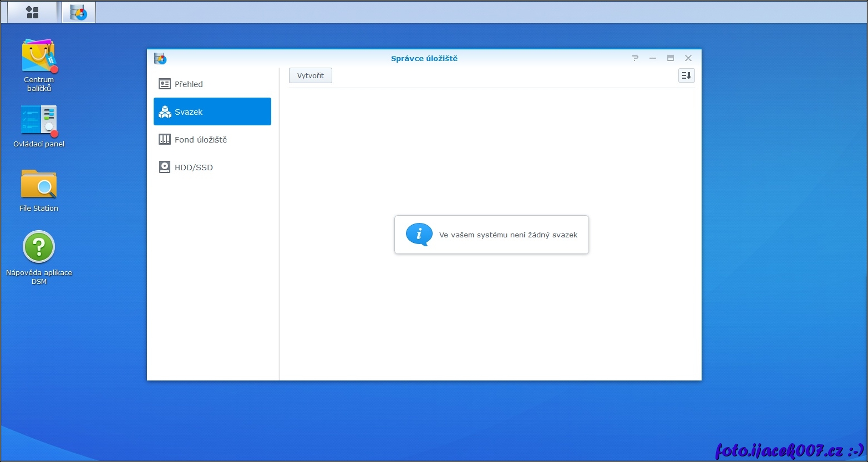The image size is (868, 462).
Task: Maximize the Správce úložiště window
Action: [671, 58]
